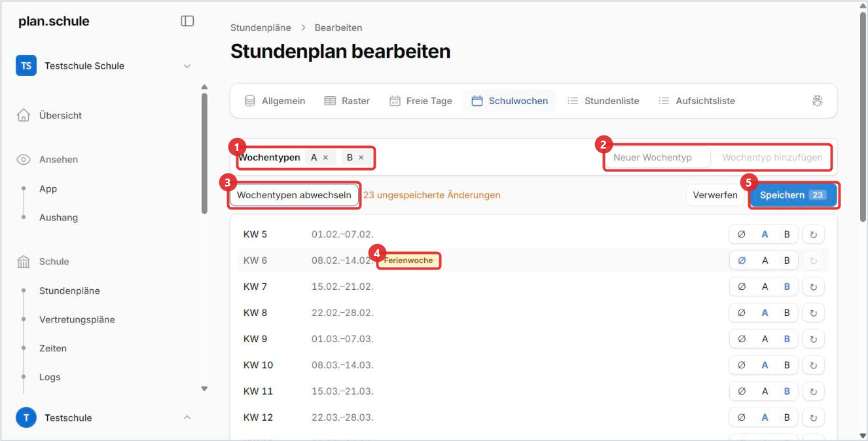Viewport: 868px width, 441px height.
Task: Click Verwerfen to discard changes
Action: coord(715,195)
